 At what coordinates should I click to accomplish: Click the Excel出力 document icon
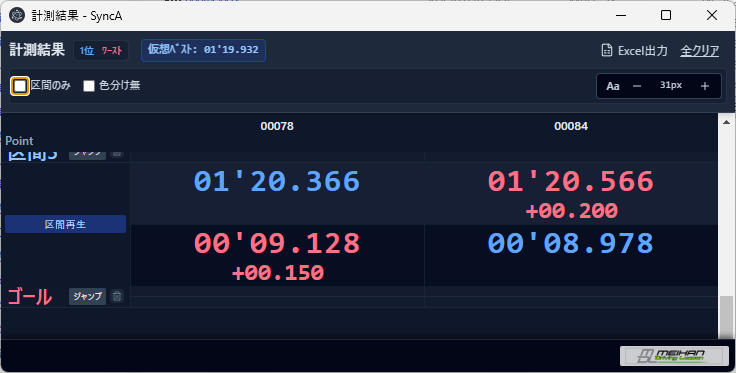click(x=606, y=50)
